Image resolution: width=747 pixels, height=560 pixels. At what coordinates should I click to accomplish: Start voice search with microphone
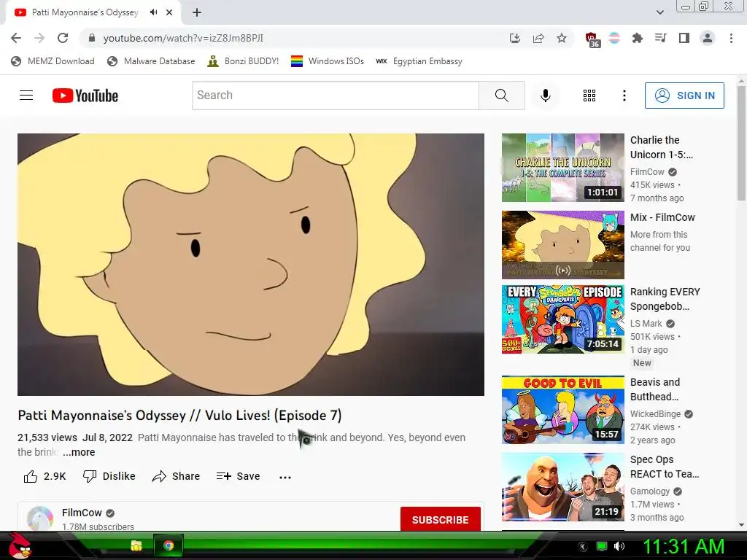pyautogui.click(x=546, y=96)
